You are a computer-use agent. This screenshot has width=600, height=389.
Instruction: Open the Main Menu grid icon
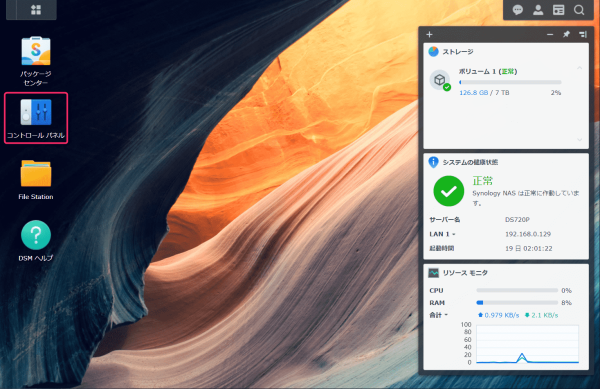coord(36,10)
